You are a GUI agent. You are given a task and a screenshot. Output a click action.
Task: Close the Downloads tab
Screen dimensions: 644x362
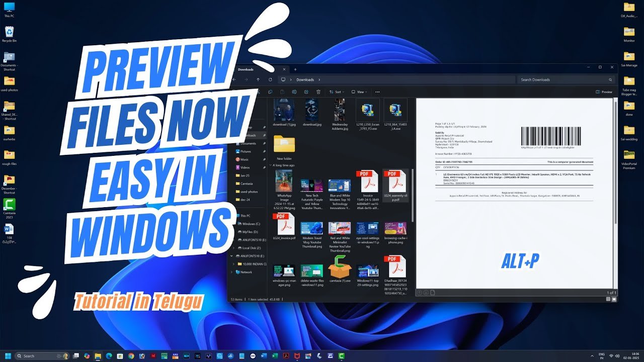tap(284, 69)
